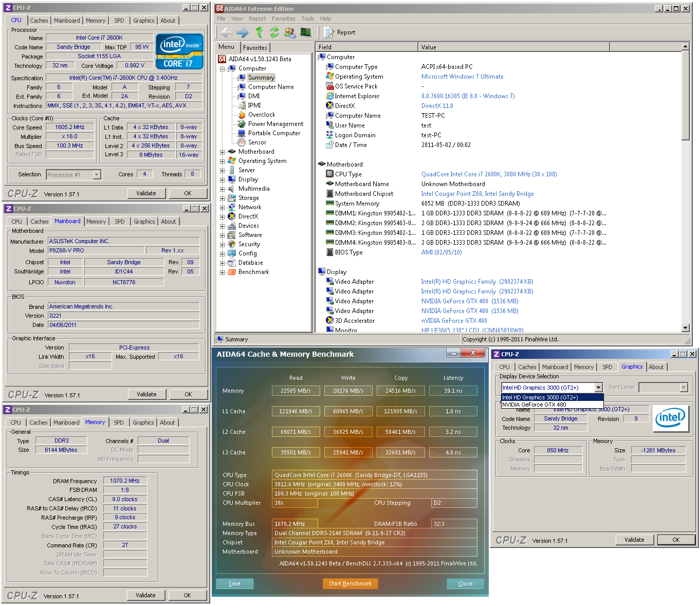Viewport: 700px width, 605px height.
Task: Click the green up-level arrow in AIDA64
Action: (259, 32)
